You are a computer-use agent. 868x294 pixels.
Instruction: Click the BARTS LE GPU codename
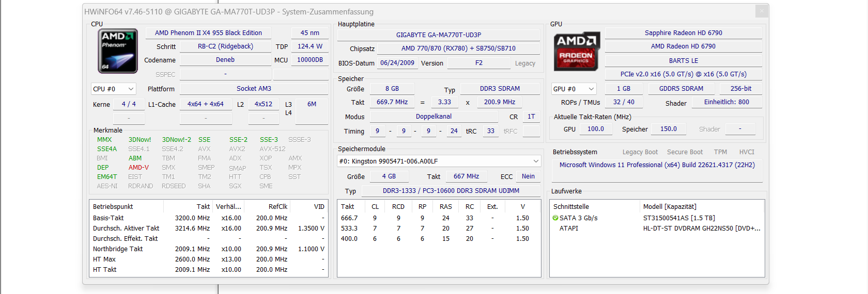point(684,60)
